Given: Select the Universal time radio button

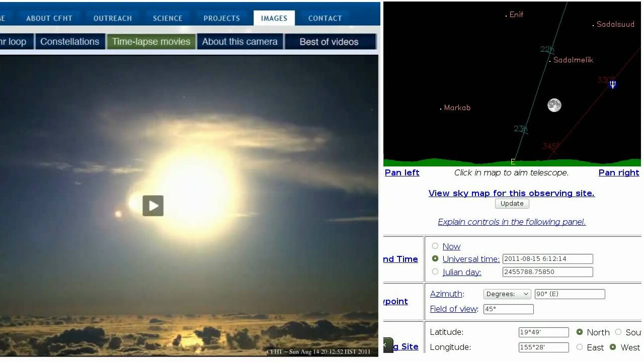Looking at the screenshot, I should (x=435, y=258).
